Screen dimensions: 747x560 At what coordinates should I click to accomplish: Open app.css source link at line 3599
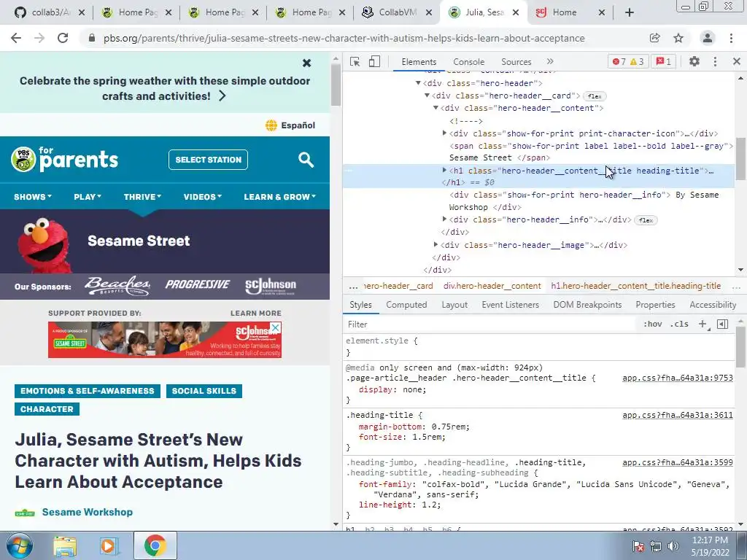coord(678,462)
